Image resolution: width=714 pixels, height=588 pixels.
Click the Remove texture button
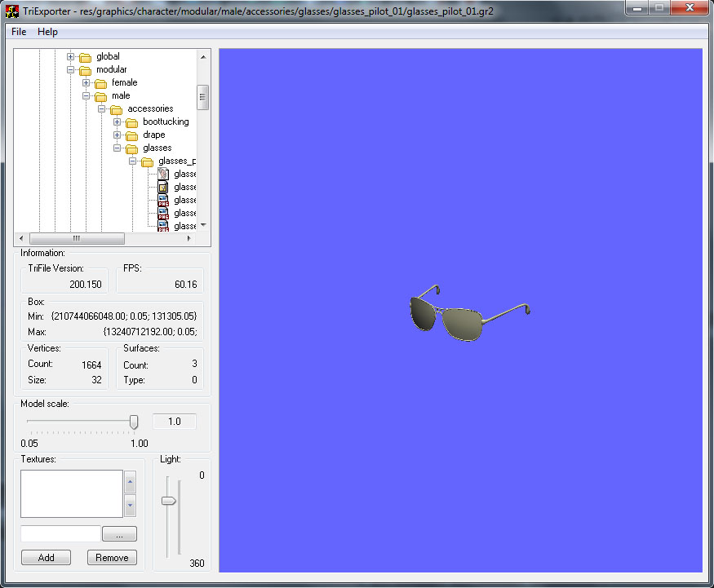point(112,558)
